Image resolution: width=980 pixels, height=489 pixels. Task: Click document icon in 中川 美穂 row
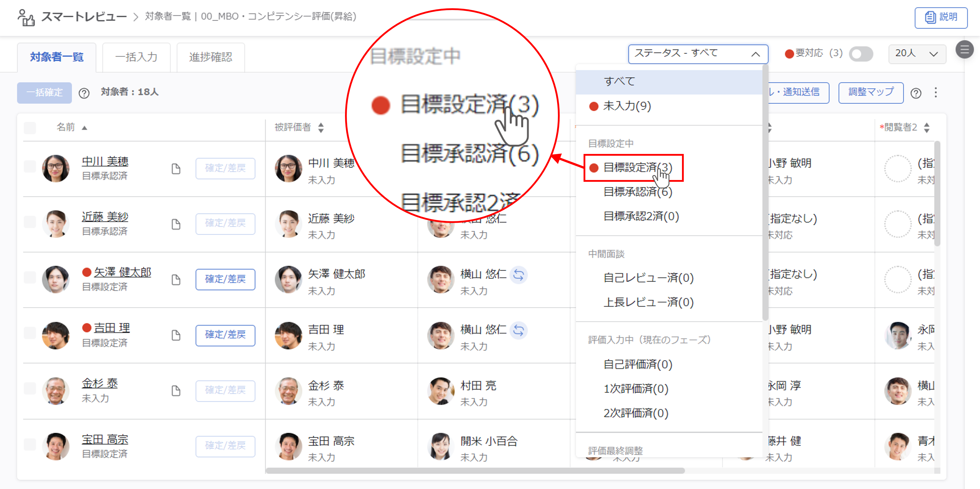tap(176, 169)
